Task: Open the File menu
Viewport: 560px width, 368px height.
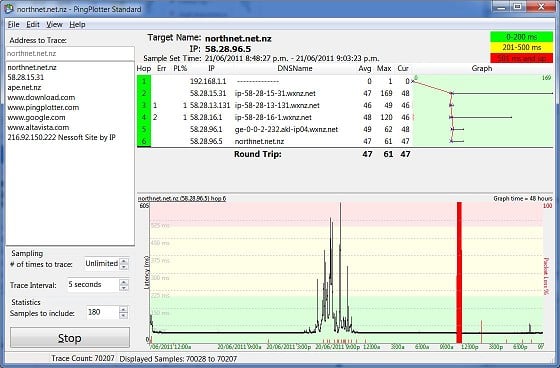Action: (14, 24)
